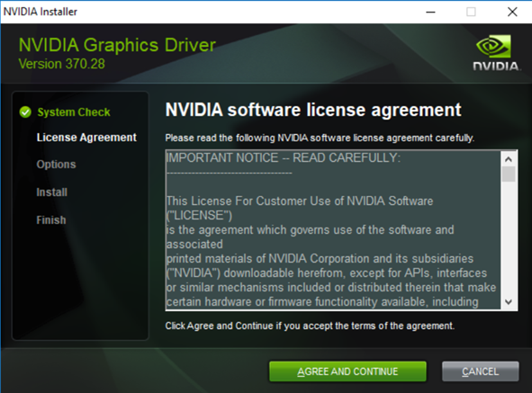Select the System Check step
Screen dimensions: 532x393
(74, 112)
